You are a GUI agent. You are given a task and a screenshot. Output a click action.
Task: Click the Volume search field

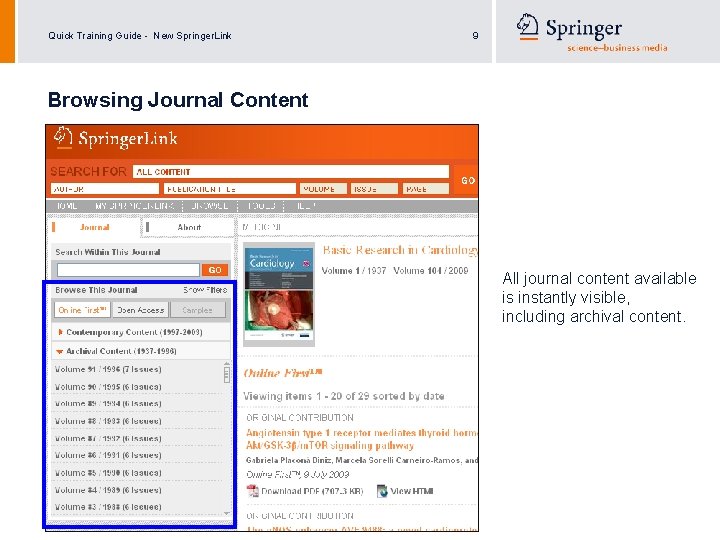click(323, 189)
